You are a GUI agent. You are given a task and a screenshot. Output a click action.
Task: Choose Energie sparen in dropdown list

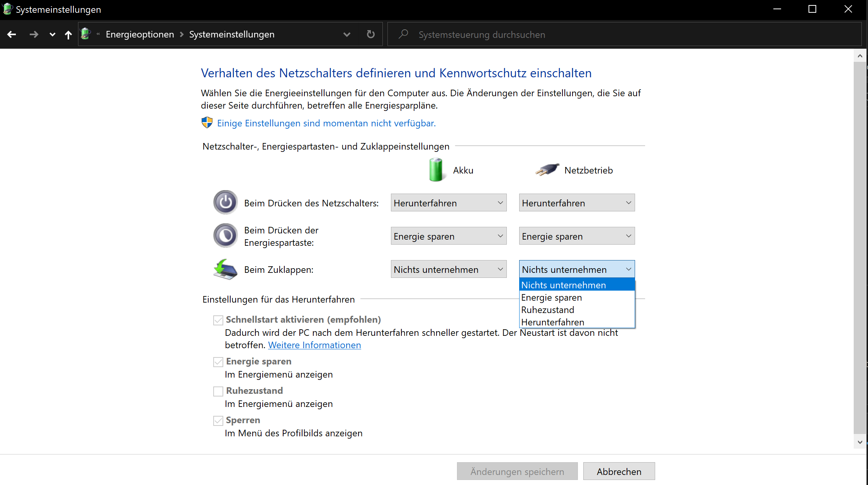pos(551,298)
